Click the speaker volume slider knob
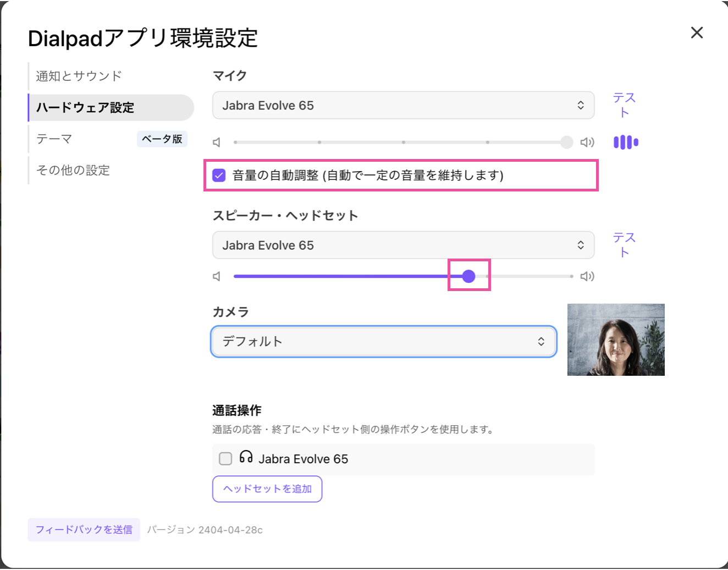 coord(468,276)
